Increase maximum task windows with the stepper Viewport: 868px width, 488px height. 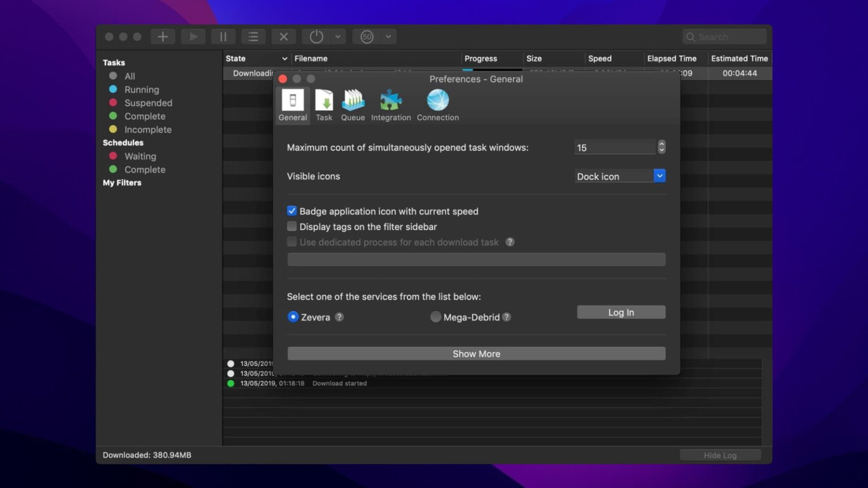(661, 144)
